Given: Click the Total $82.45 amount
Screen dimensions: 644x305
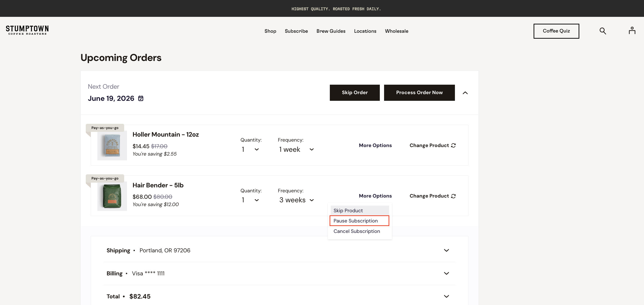Looking at the screenshot, I should coord(140,296).
